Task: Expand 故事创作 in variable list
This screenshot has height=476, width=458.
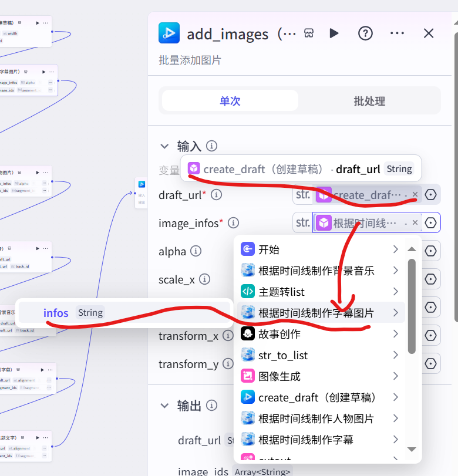Action: click(321, 334)
